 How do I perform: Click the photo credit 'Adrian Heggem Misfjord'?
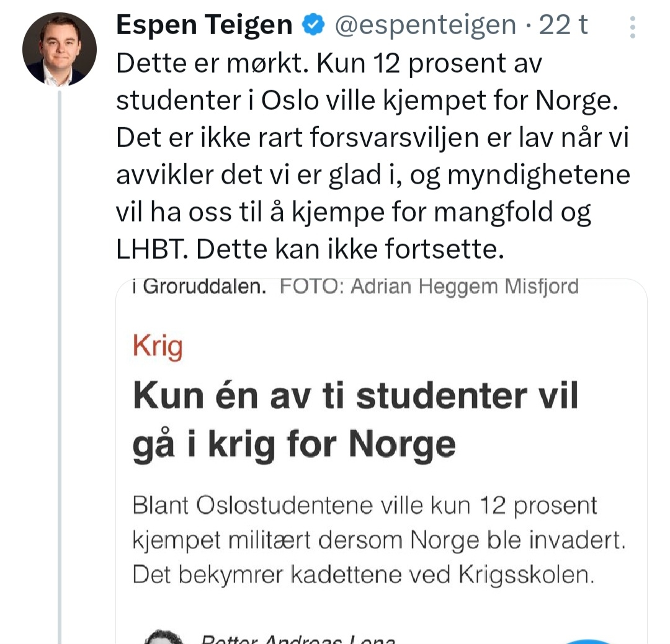pyautogui.click(x=464, y=287)
